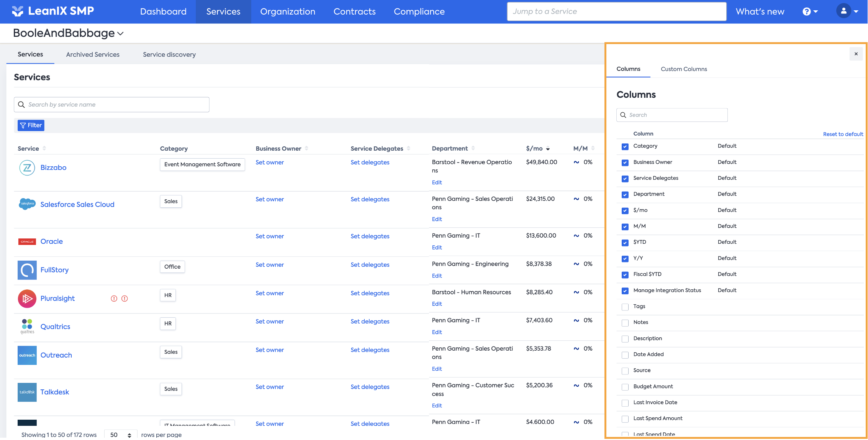Click the Filter button
Viewport: 868px width, 440px height.
[31, 125]
